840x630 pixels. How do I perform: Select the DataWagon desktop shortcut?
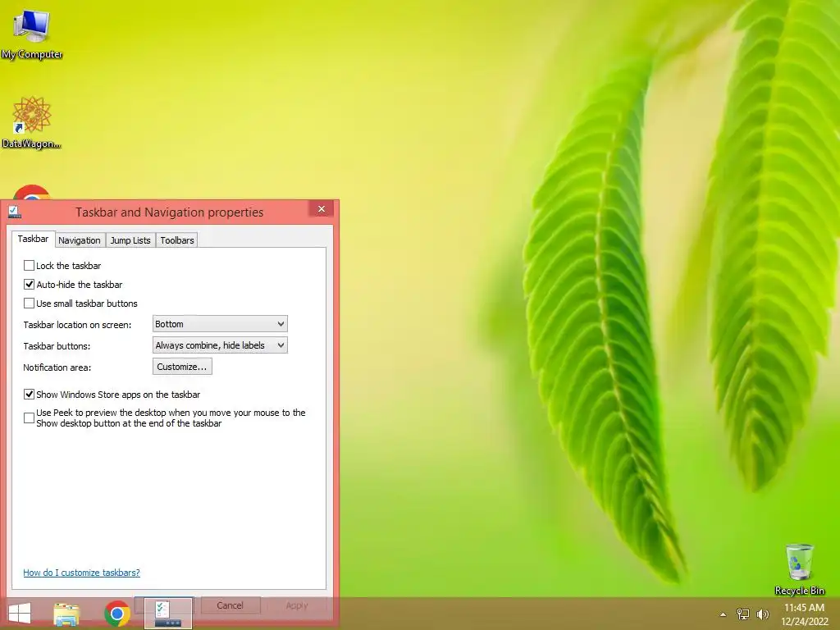pyautogui.click(x=32, y=123)
